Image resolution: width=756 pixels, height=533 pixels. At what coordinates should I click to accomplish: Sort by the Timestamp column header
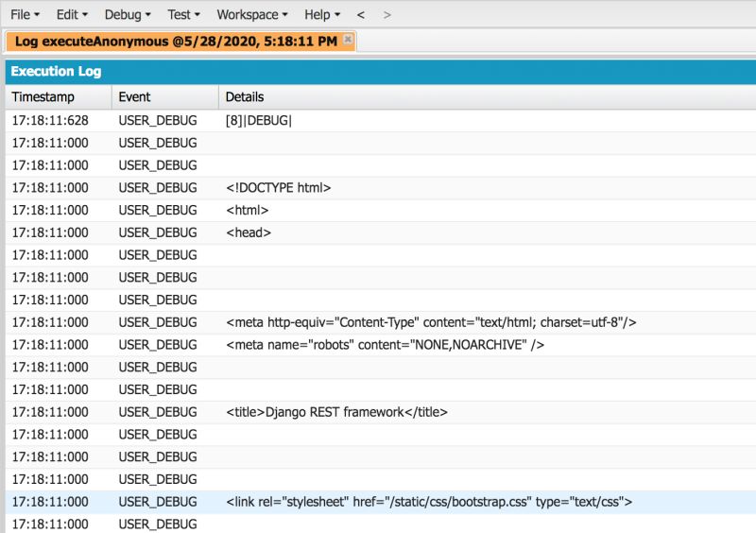coord(59,97)
